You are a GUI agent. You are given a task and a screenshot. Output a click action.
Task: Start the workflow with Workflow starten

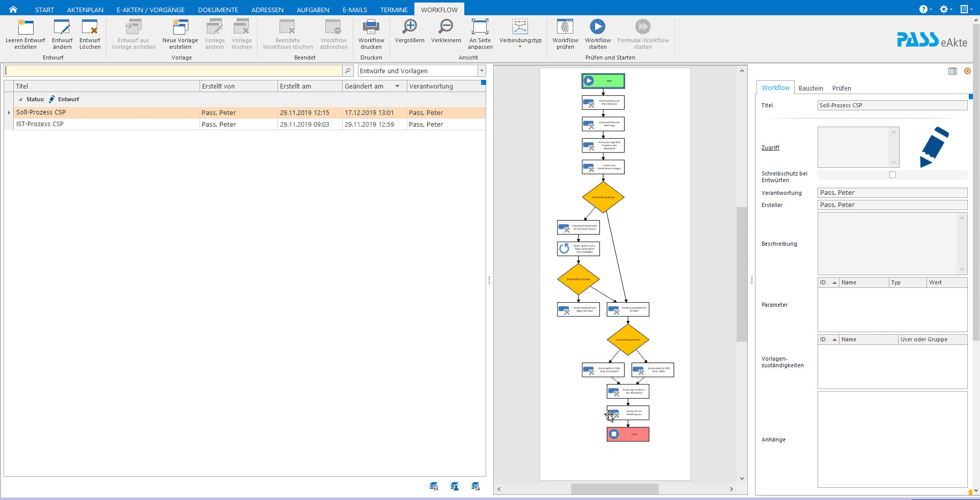point(598,27)
